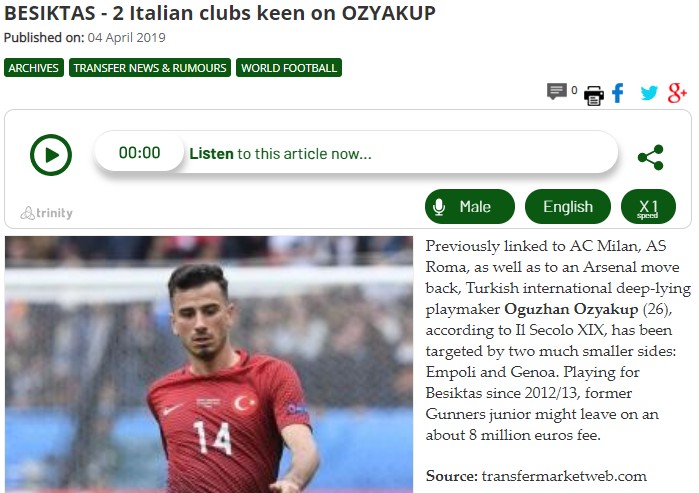Open the comments speech bubble icon

[556, 92]
